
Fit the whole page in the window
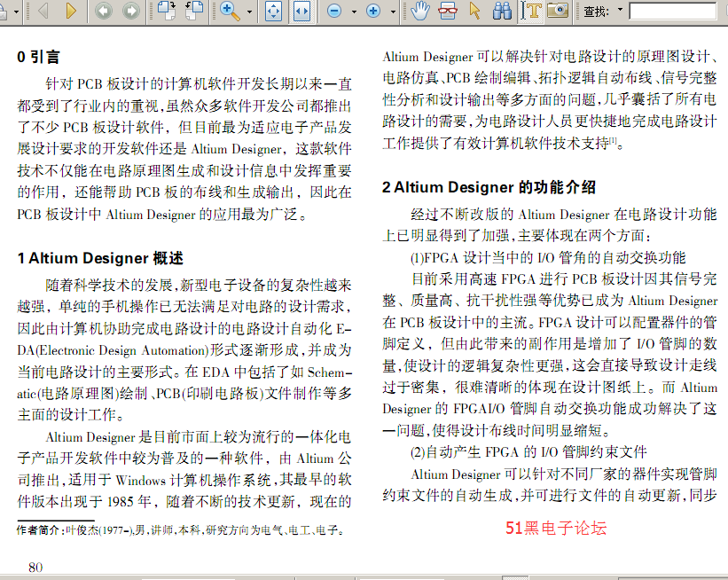coord(273,12)
